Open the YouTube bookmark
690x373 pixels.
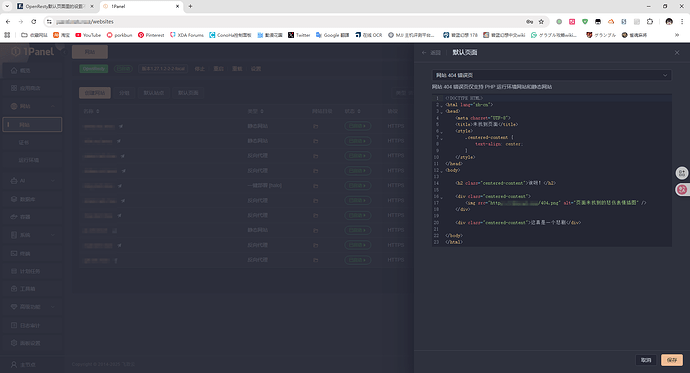[x=88, y=35]
